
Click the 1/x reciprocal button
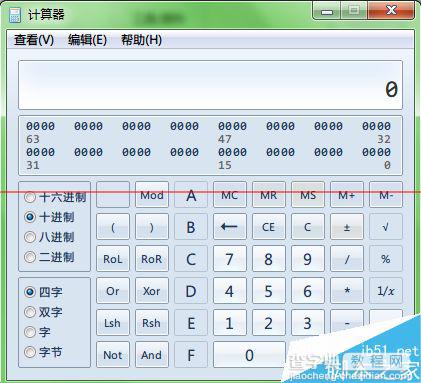coord(386,291)
